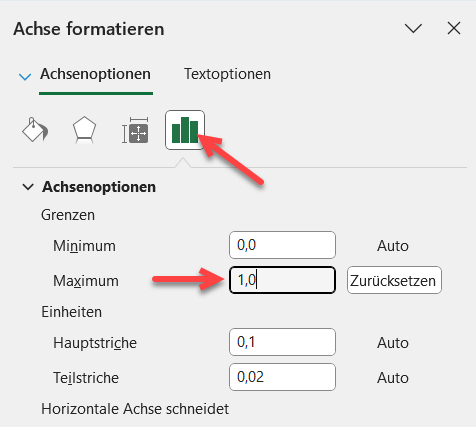
Task: Focus the Minimum value input field
Action: 282,245
